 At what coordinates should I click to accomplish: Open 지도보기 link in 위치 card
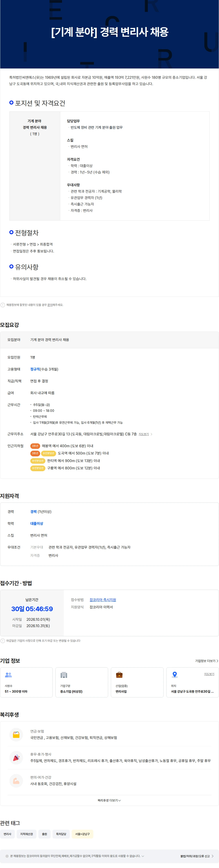tap(209, 674)
